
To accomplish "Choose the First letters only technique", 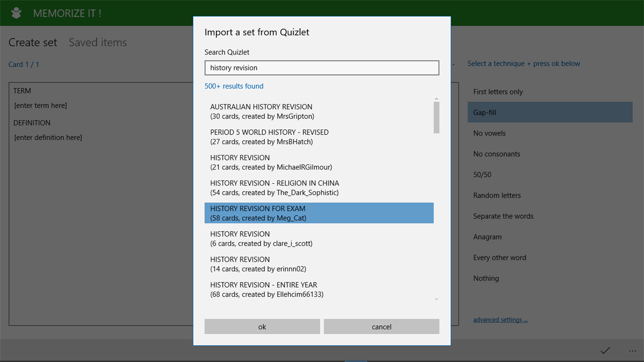I will point(550,92).
